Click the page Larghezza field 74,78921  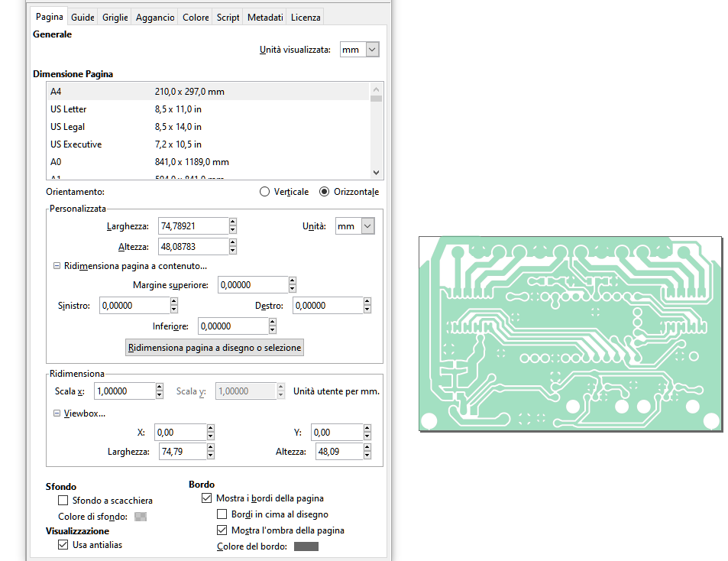[x=193, y=226]
